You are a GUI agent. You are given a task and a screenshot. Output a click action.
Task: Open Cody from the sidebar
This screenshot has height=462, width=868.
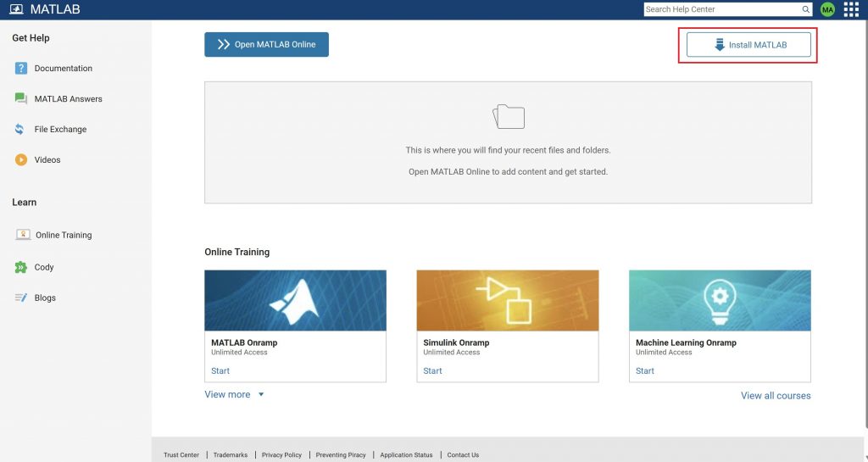click(44, 267)
